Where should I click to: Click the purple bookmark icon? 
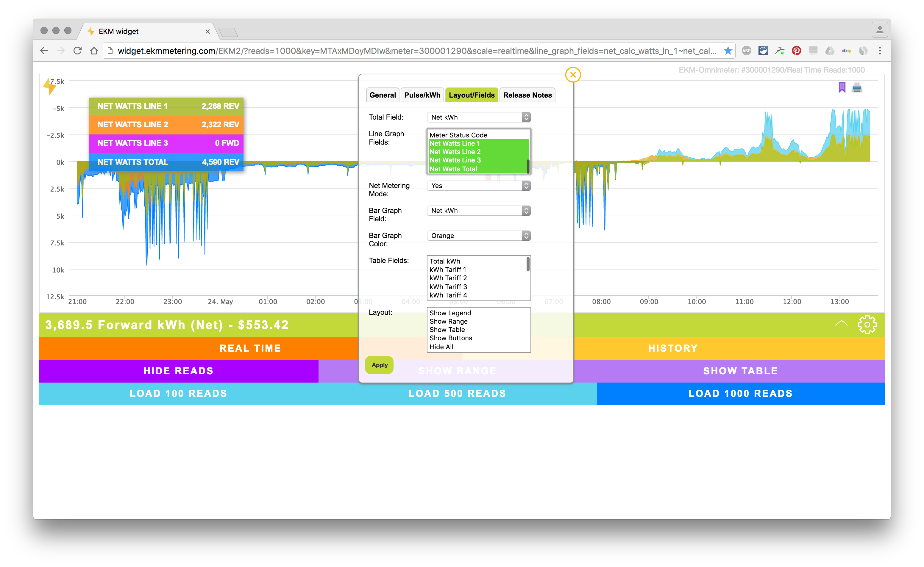click(842, 87)
